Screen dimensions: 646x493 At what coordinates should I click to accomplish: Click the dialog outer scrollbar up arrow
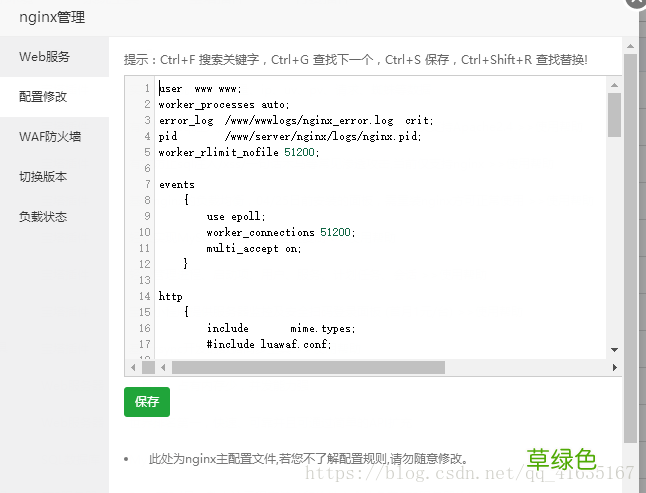point(630,46)
